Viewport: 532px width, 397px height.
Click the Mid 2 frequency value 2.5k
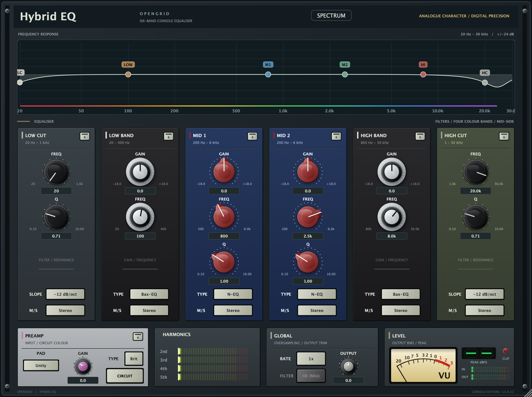pyautogui.click(x=308, y=236)
